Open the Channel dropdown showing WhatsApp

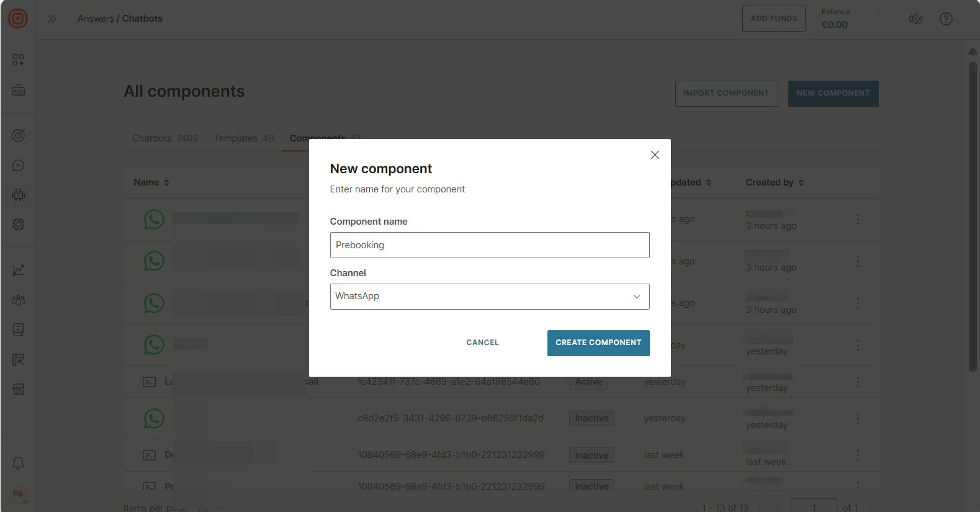(490, 297)
